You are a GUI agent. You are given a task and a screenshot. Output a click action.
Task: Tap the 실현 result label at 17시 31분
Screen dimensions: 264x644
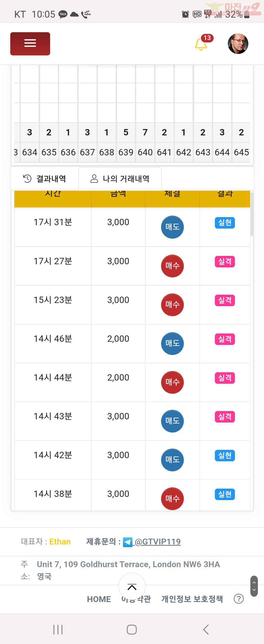tap(225, 223)
